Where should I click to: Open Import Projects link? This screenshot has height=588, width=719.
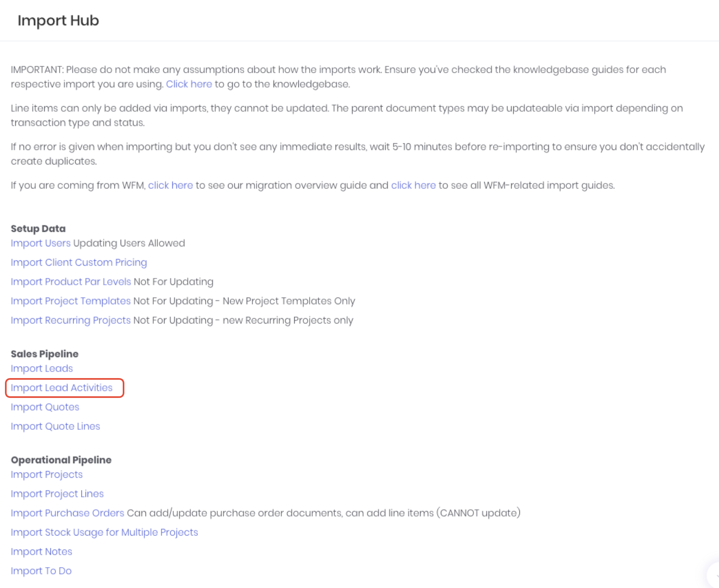47,474
